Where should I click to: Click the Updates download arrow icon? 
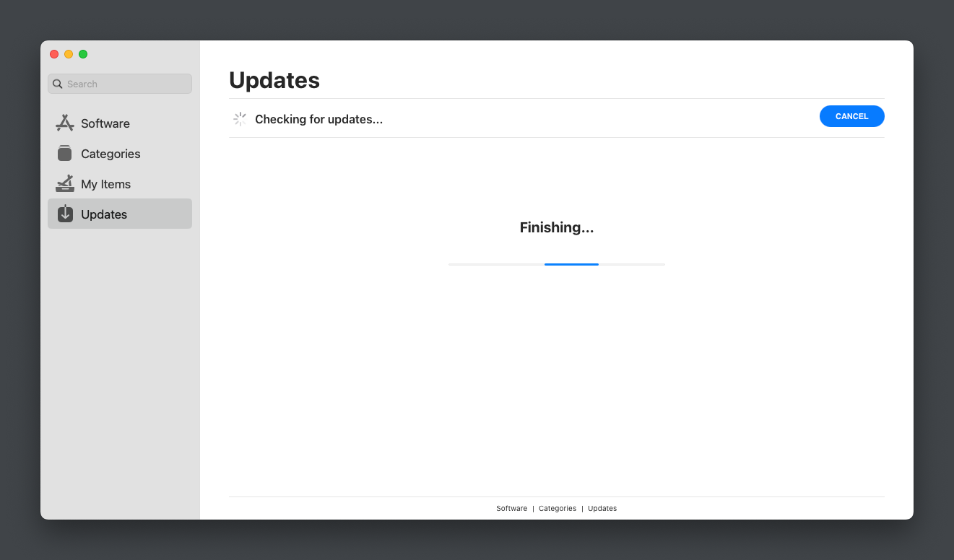click(65, 214)
